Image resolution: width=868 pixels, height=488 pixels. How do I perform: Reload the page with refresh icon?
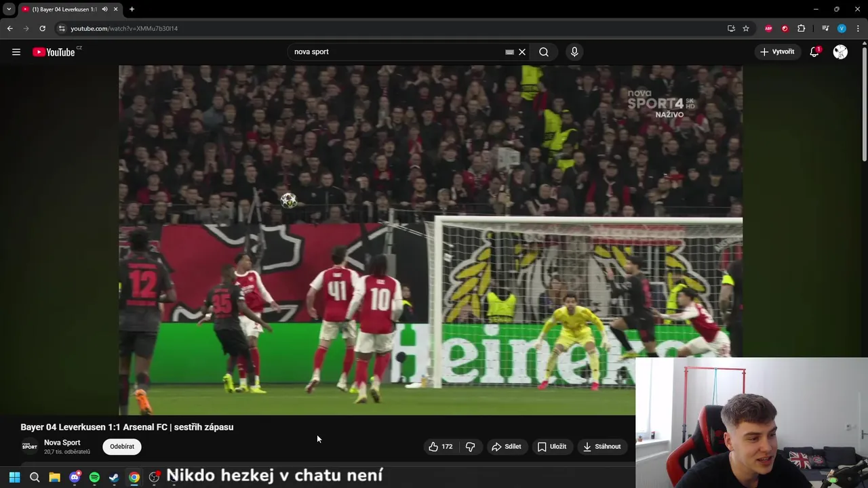pyautogui.click(x=42, y=28)
